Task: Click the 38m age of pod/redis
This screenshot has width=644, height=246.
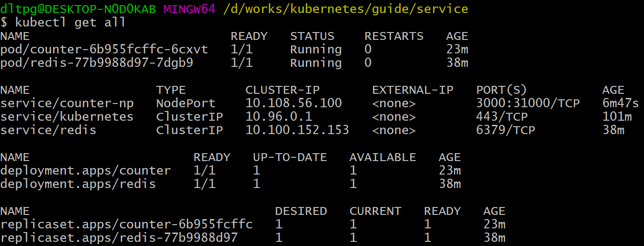Action: [457, 63]
